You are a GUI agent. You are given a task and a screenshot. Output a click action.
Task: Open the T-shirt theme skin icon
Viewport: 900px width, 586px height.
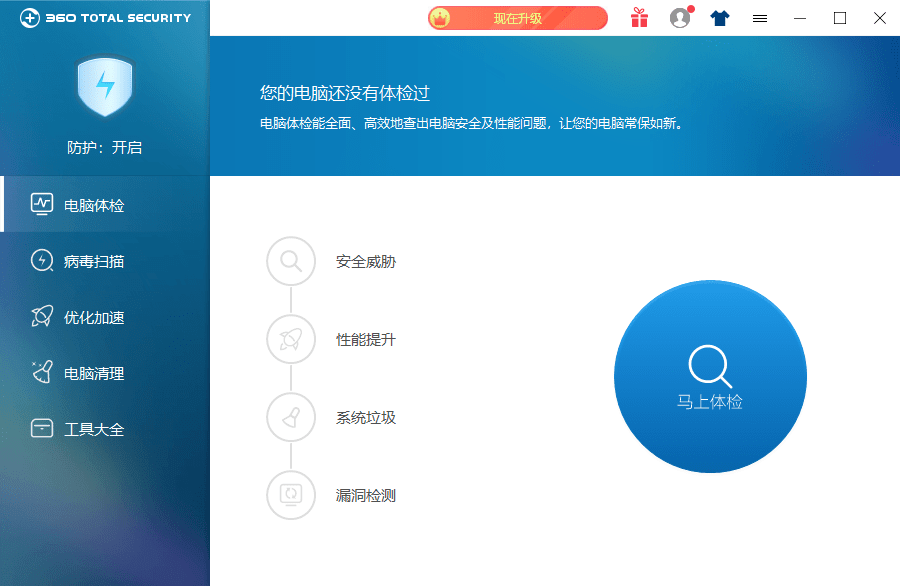pos(720,18)
